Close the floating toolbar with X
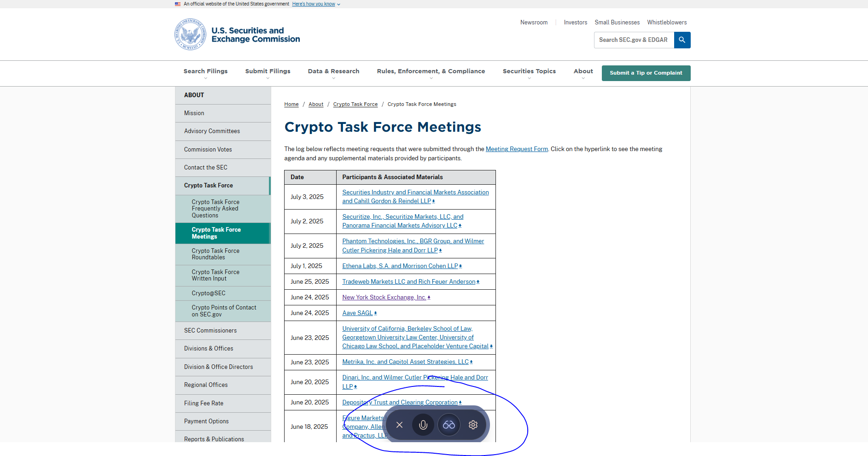The height and width of the screenshot is (456, 868). [x=399, y=425]
